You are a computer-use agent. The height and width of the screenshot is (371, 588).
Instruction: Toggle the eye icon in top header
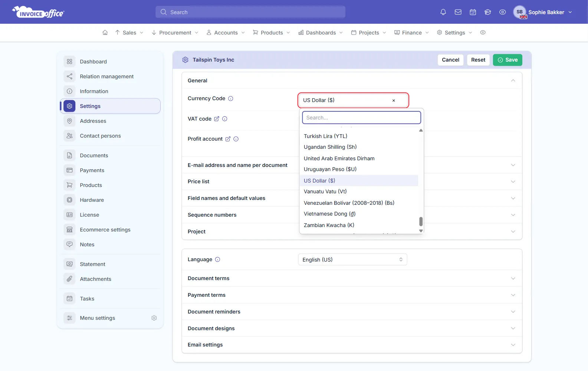point(503,12)
